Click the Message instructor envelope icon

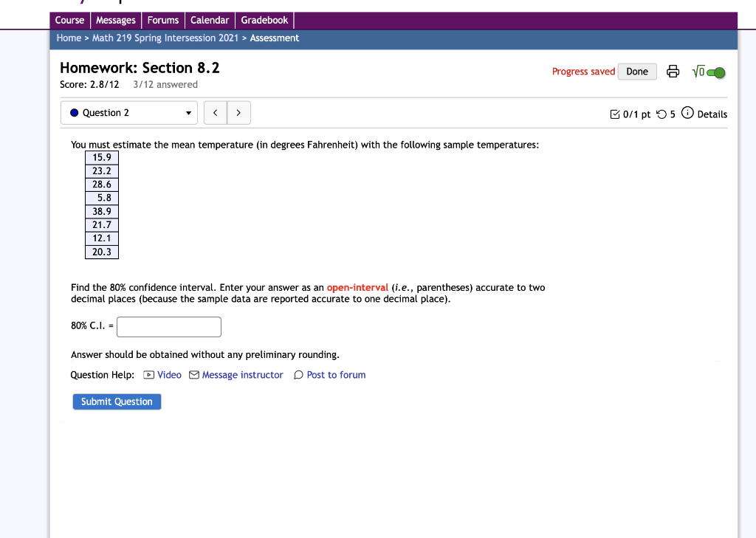click(193, 375)
